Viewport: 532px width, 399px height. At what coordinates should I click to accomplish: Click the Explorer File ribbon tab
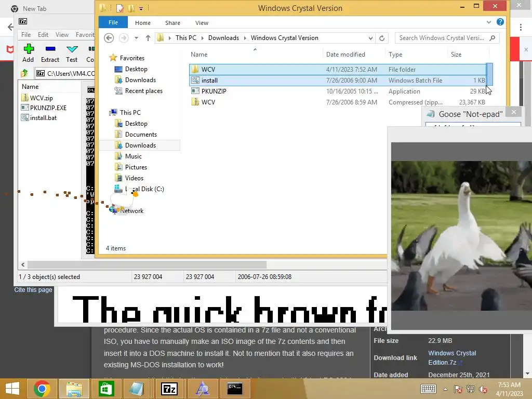[113, 22]
